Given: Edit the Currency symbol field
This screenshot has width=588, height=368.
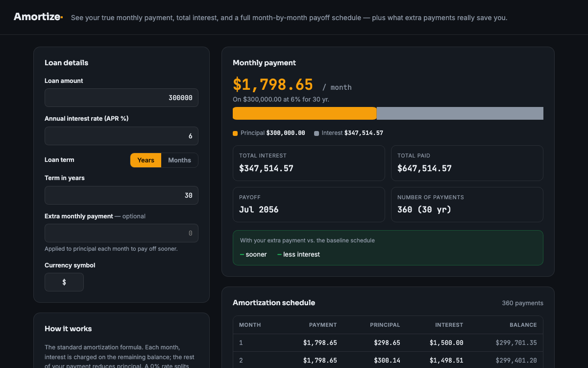Looking at the screenshot, I should pos(64,282).
